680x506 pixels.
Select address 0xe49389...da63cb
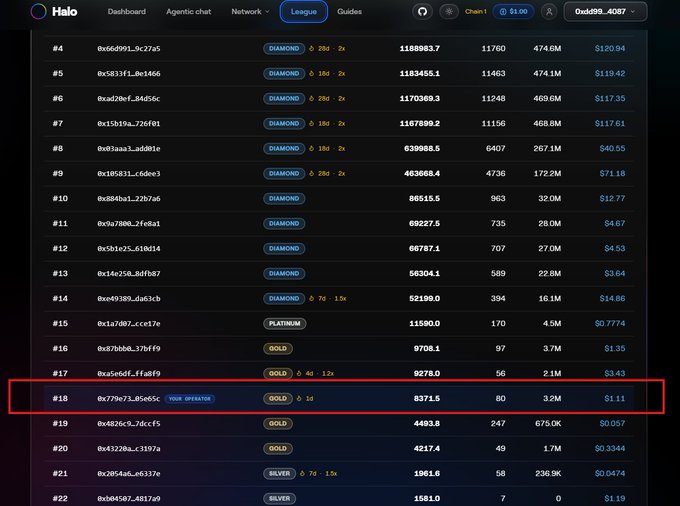(129, 298)
